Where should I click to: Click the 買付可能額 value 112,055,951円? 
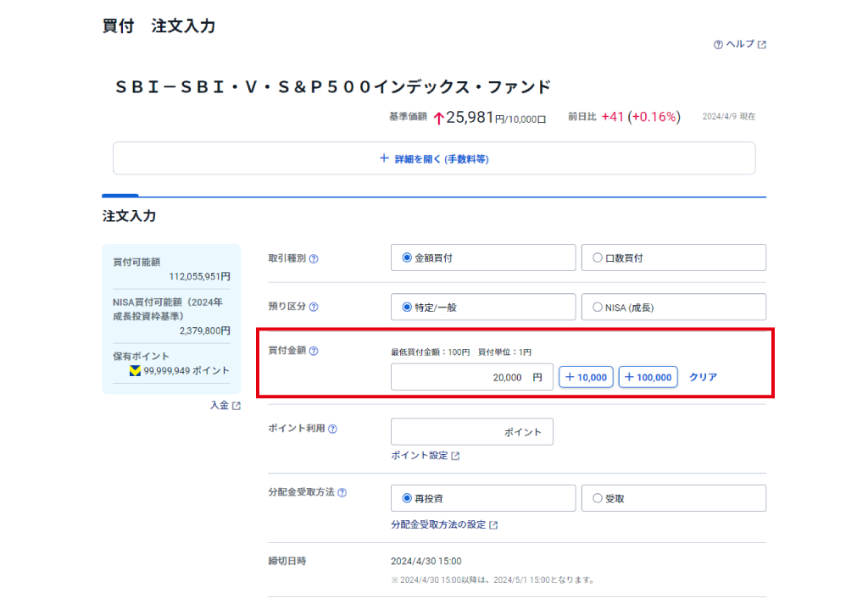click(200, 276)
